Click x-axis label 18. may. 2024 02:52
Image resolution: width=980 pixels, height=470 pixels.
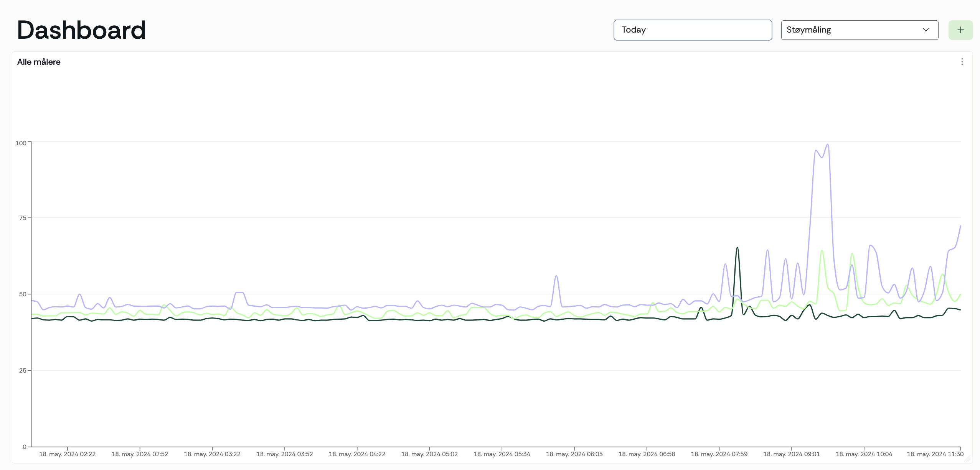click(x=140, y=454)
